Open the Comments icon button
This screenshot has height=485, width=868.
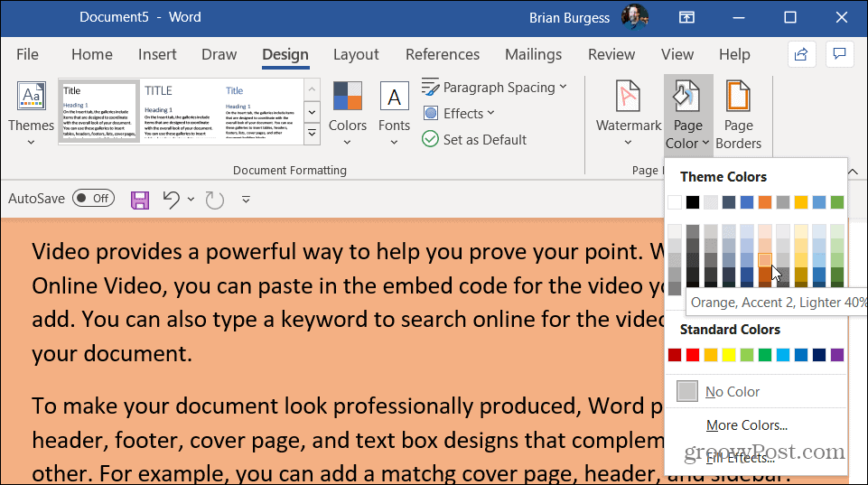click(839, 54)
